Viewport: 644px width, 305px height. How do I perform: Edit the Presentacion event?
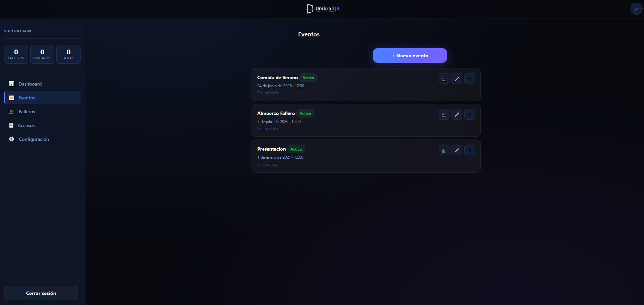pyautogui.click(x=457, y=150)
